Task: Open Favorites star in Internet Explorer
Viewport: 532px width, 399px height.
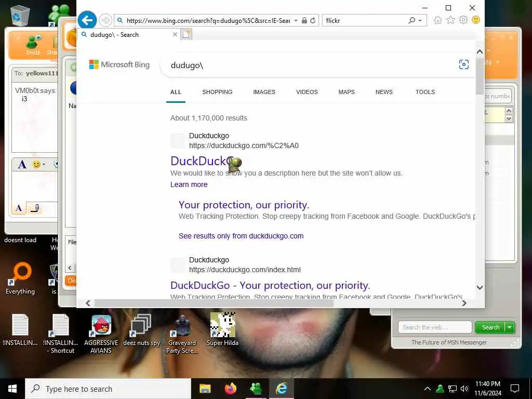Action: pos(450,20)
